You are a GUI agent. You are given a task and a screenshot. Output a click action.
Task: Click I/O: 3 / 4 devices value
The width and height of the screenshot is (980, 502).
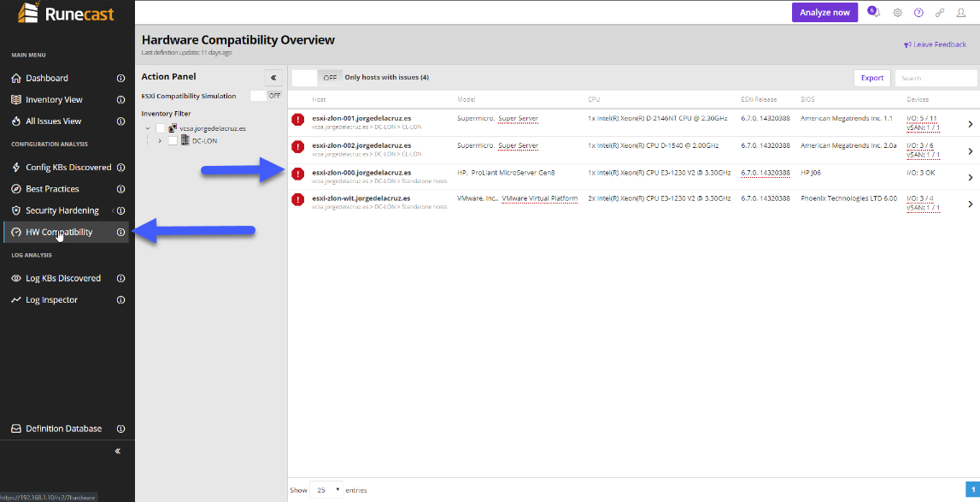click(x=920, y=198)
